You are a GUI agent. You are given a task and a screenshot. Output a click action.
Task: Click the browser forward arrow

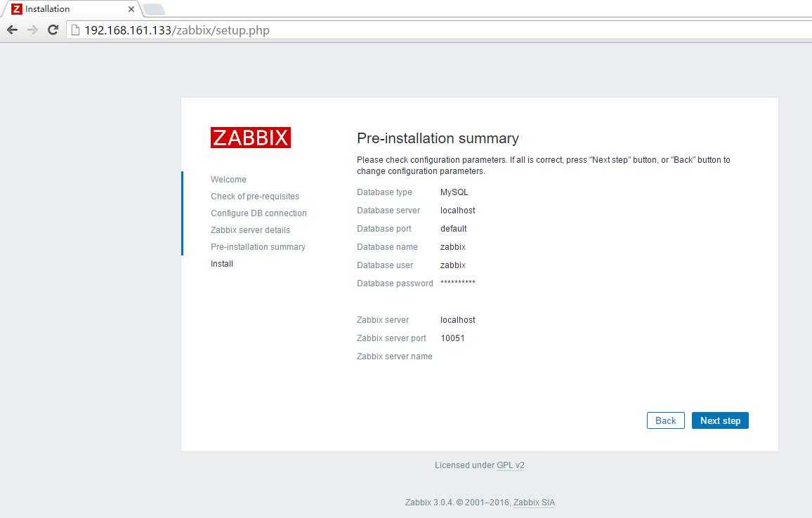click(x=32, y=30)
